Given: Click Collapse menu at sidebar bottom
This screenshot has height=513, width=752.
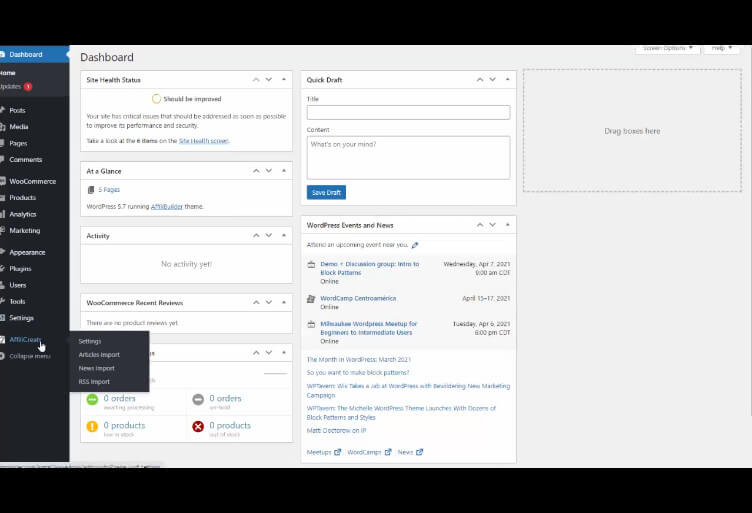Looking at the screenshot, I should pos(30,356).
